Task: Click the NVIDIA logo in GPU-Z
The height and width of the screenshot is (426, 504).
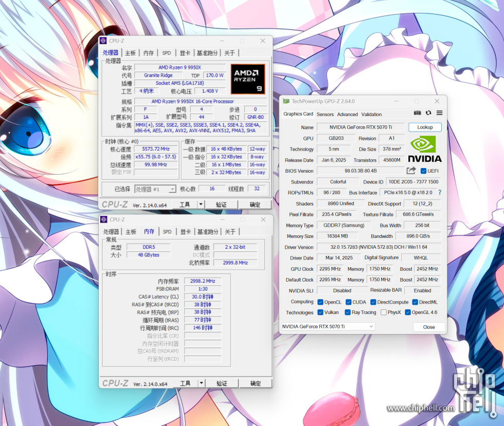Action: coord(425,149)
